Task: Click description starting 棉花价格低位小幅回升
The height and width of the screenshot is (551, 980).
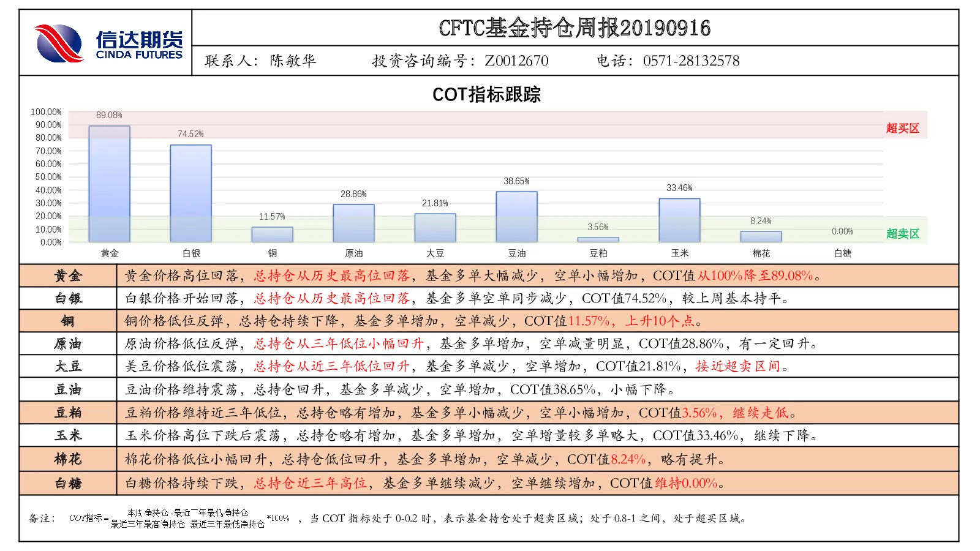Action: pos(426,459)
